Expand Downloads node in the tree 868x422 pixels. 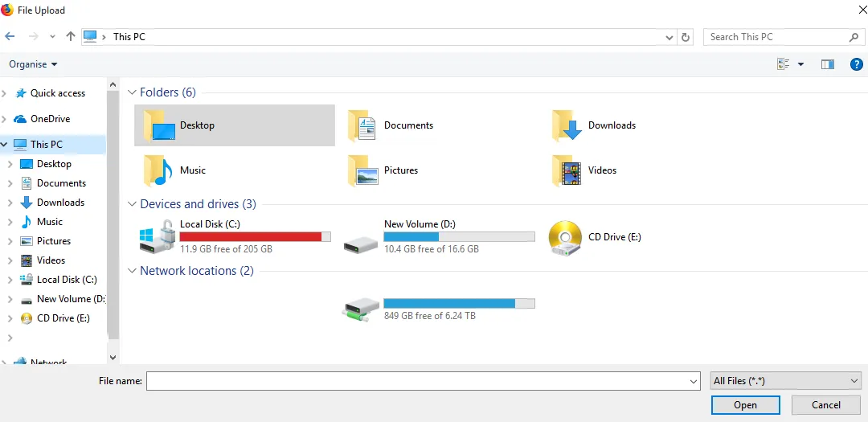[x=10, y=203]
